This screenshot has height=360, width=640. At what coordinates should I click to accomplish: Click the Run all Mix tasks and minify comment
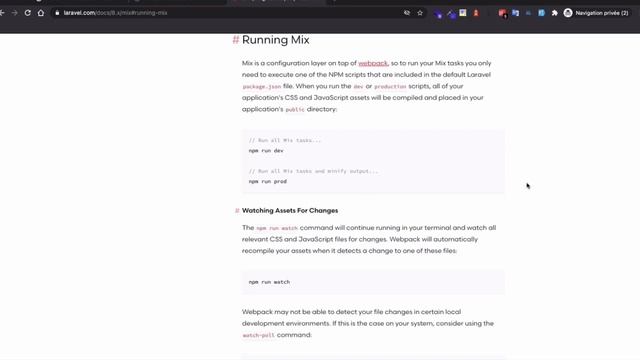tap(313, 171)
